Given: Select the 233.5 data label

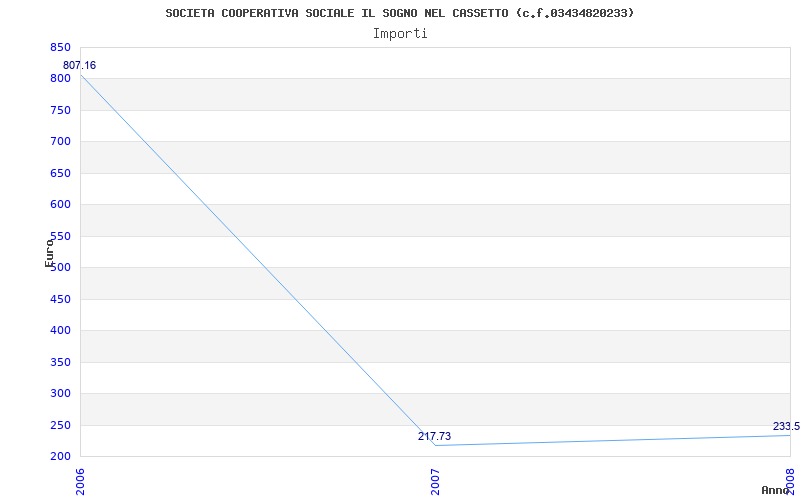Looking at the screenshot, I should point(786,427).
